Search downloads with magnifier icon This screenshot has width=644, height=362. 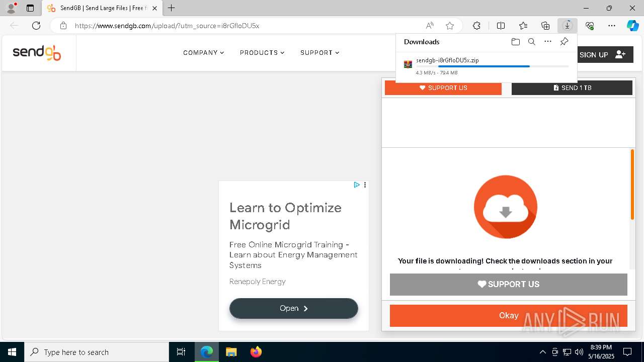(531, 42)
